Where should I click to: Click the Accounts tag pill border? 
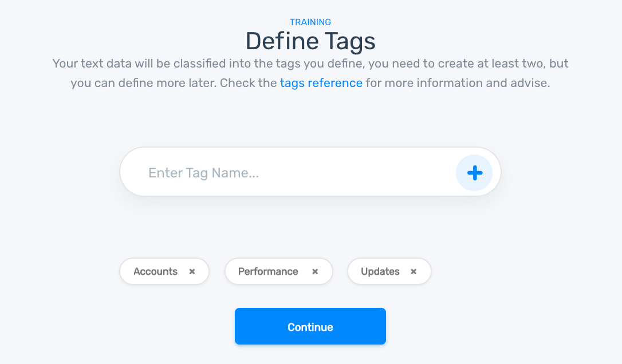click(122, 271)
